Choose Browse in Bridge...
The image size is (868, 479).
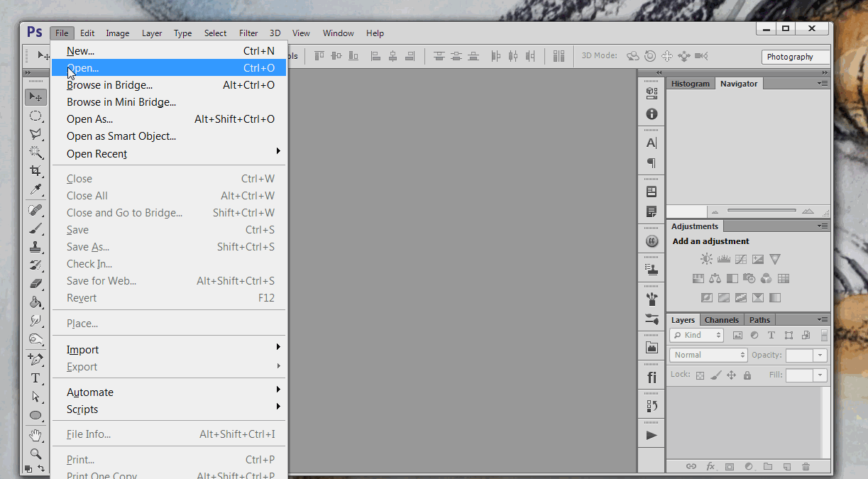click(x=169, y=85)
